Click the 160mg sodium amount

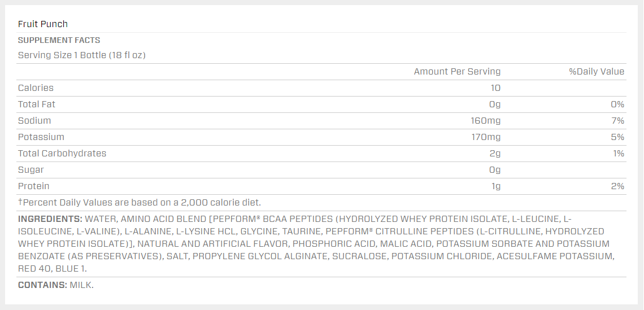coord(485,121)
